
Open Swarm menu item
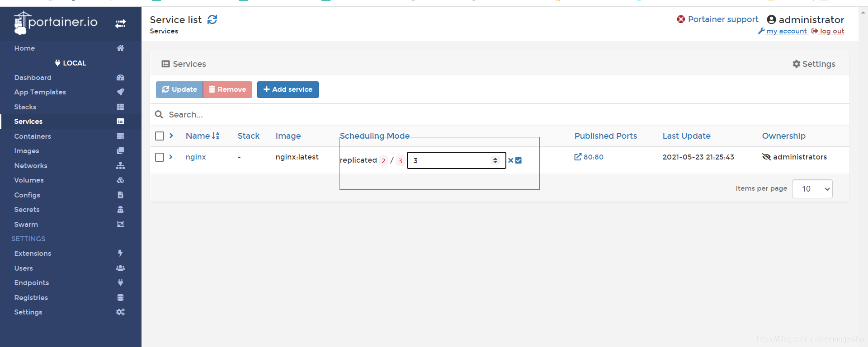(26, 225)
